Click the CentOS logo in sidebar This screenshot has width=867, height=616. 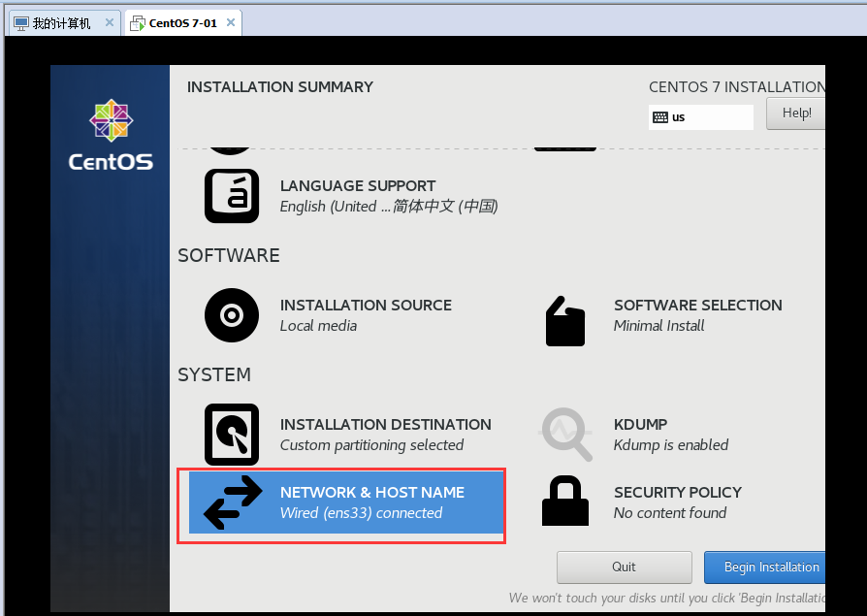111,135
